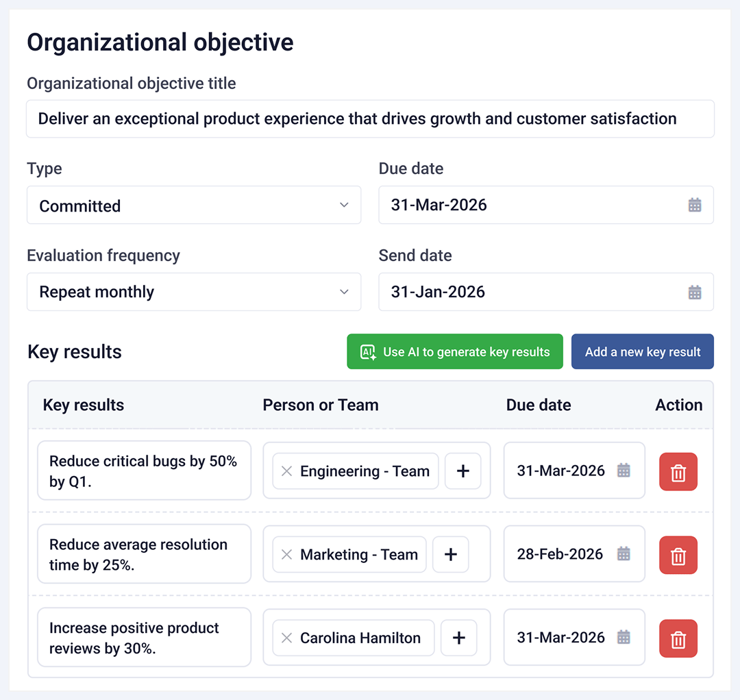Click calendar icon beside 28-Feb-2026 date
The image size is (740, 700).
(624, 554)
